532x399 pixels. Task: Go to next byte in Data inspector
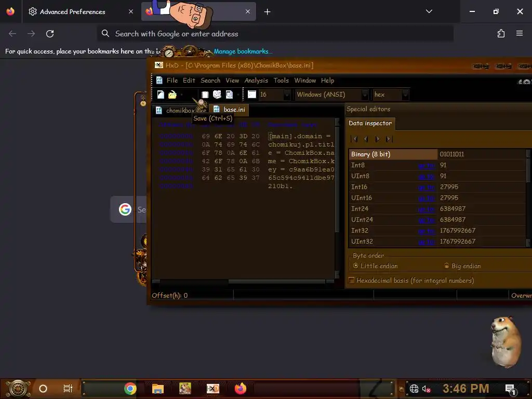[x=377, y=139]
